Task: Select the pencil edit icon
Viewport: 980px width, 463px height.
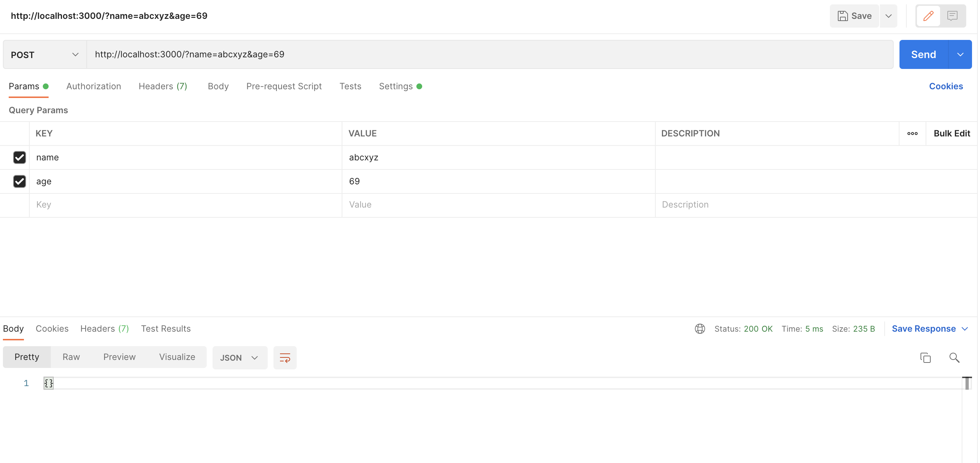Action: [x=928, y=16]
